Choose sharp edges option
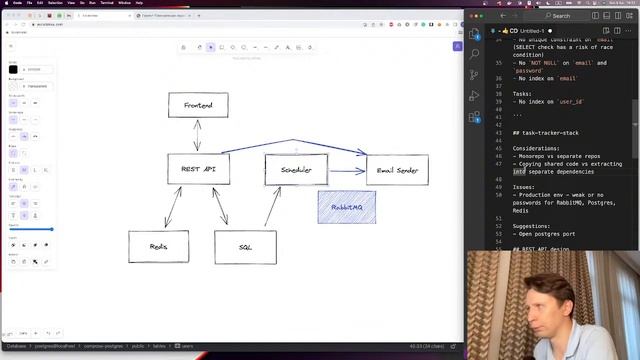 coord(13,153)
